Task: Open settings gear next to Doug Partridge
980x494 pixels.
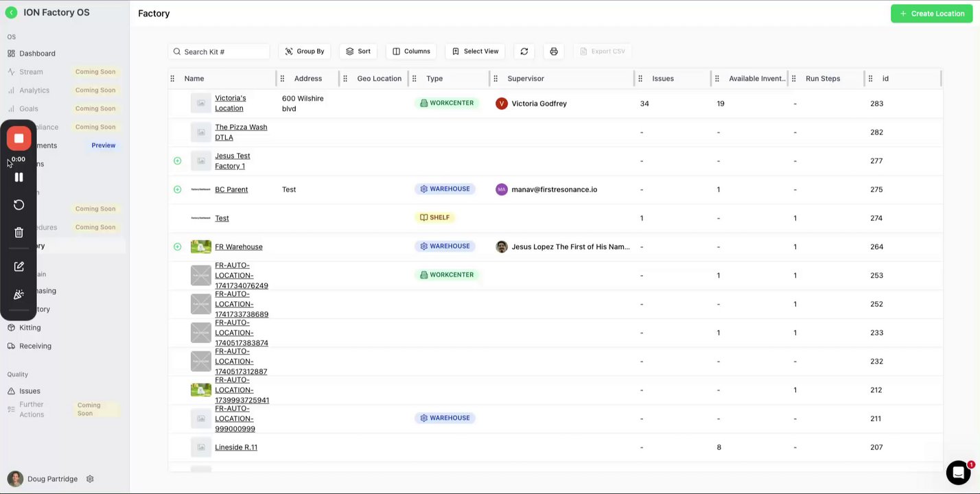Action: (x=90, y=479)
